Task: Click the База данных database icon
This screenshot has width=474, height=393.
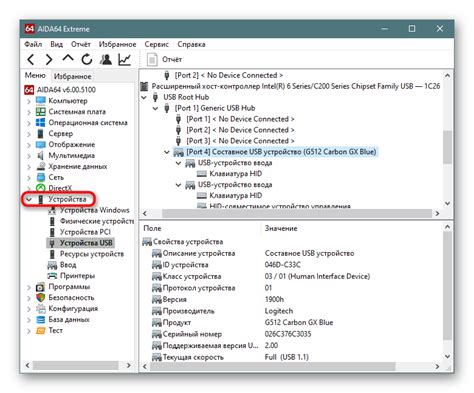Action: [40, 320]
